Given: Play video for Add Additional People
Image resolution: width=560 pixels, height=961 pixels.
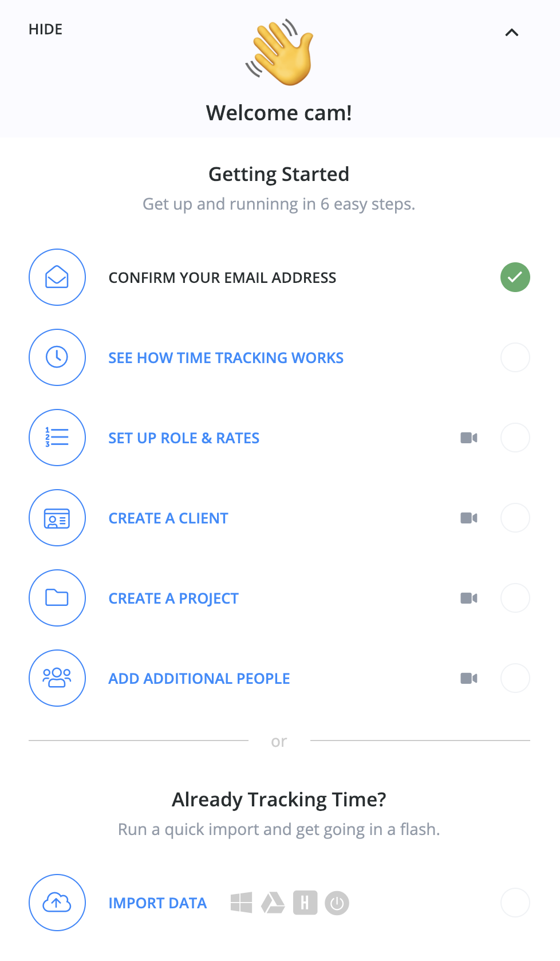Looking at the screenshot, I should coord(469,679).
